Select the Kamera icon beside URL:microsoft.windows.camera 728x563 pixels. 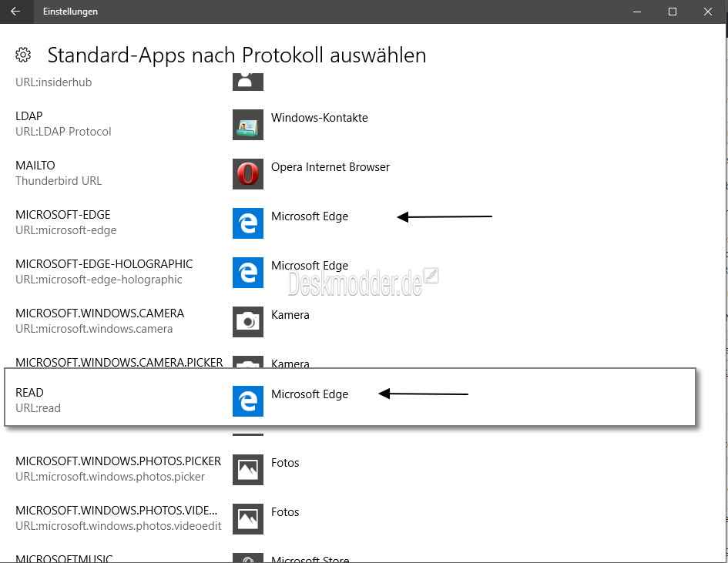[248, 322]
